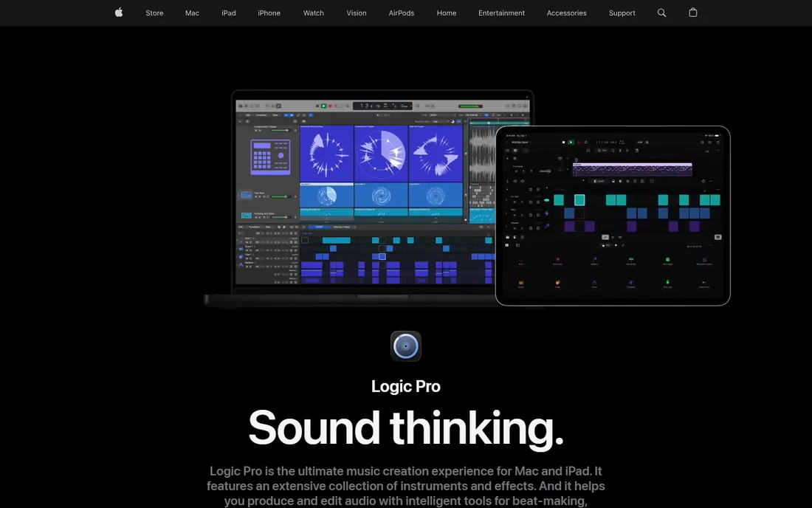This screenshot has height=508, width=812.
Task: Click the Apple logo in the navigation bar
Action: point(119,13)
